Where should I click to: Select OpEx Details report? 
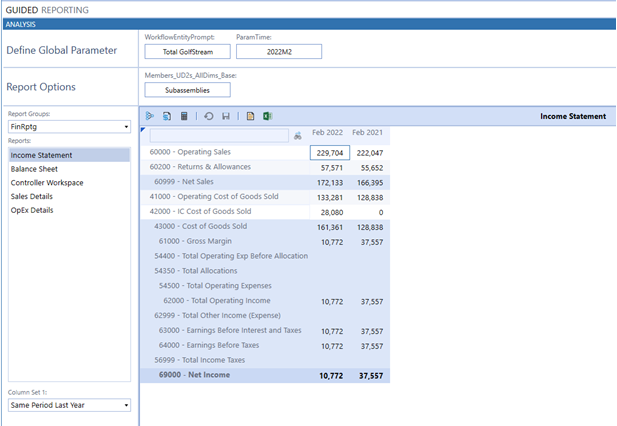69,210
